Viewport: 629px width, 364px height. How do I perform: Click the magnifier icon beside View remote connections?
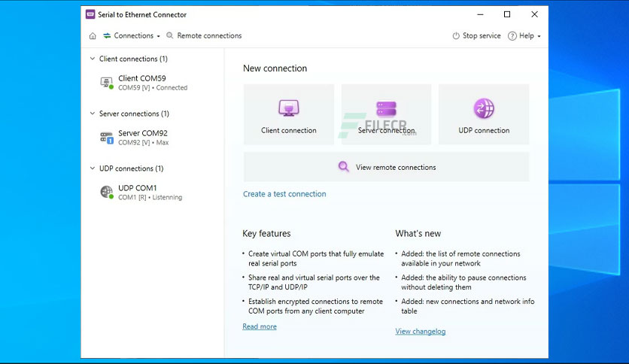coord(343,167)
